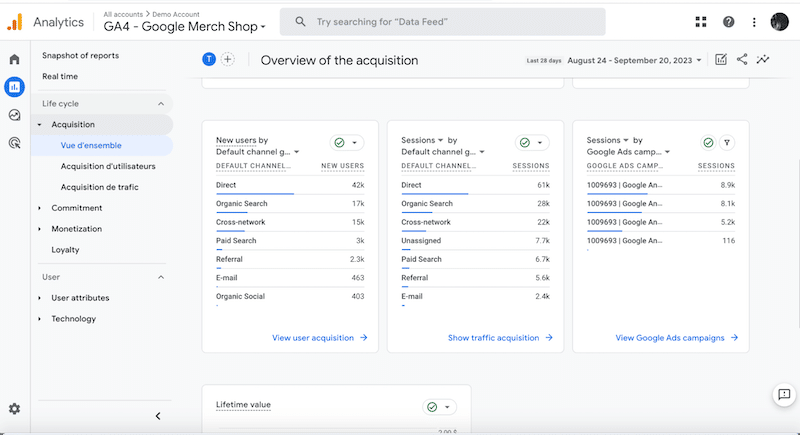The height and width of the screenshot is (435, 800).
Task: Open the Loyalty report
Action: tap(65, 250)
